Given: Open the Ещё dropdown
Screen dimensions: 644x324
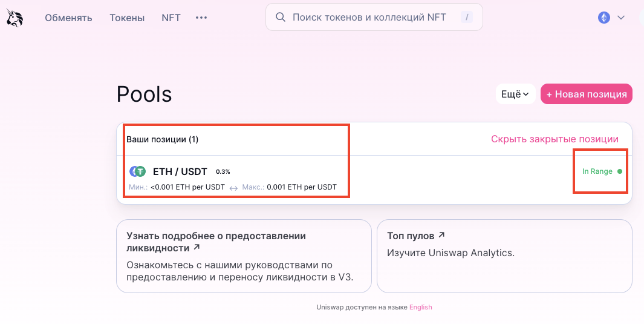Looking at the screenshot, I should point(515,94).
